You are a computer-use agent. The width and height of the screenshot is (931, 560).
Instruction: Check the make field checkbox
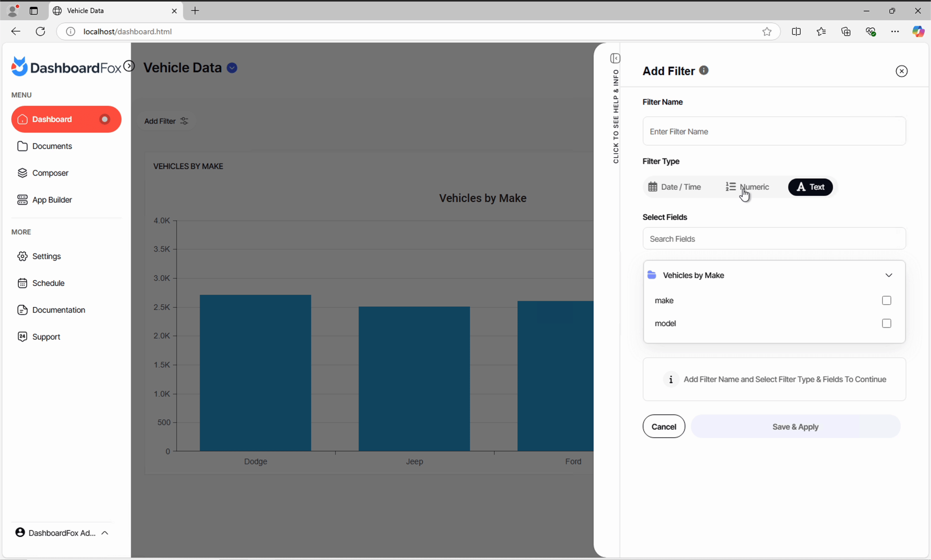[886, 300]
